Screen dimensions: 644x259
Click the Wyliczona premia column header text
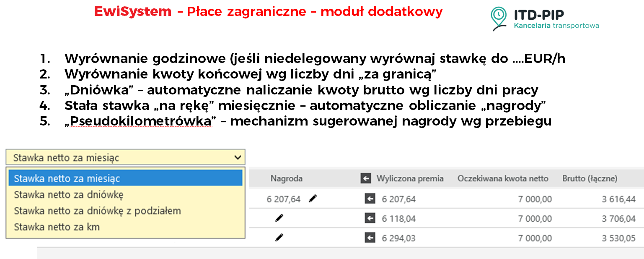point(410,179)
